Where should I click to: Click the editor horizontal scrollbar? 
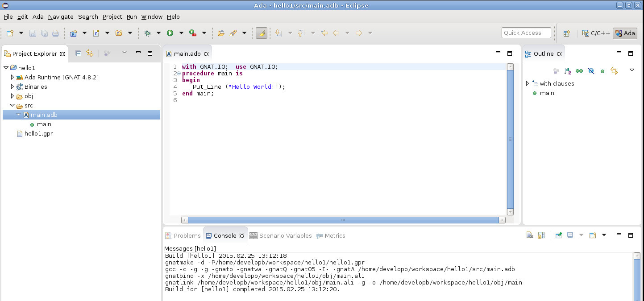[343, 220]
